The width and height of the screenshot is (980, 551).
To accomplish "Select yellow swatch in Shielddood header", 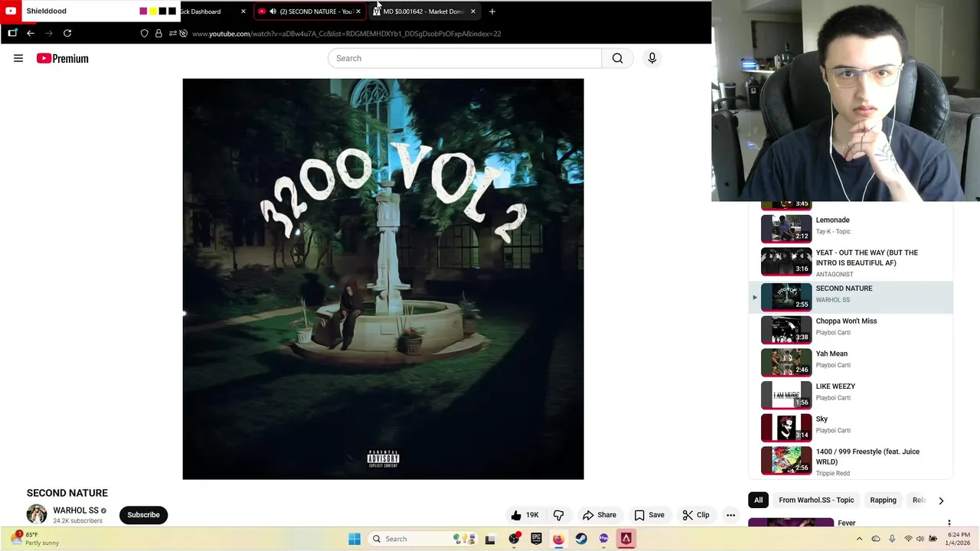I will pyautogui.click(x=153, y=11).
